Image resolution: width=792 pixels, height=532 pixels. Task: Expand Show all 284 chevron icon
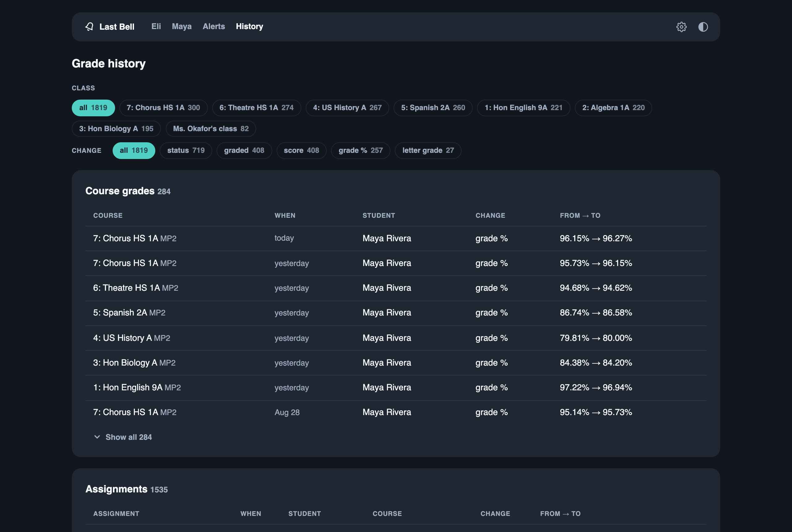coord(97,437)
